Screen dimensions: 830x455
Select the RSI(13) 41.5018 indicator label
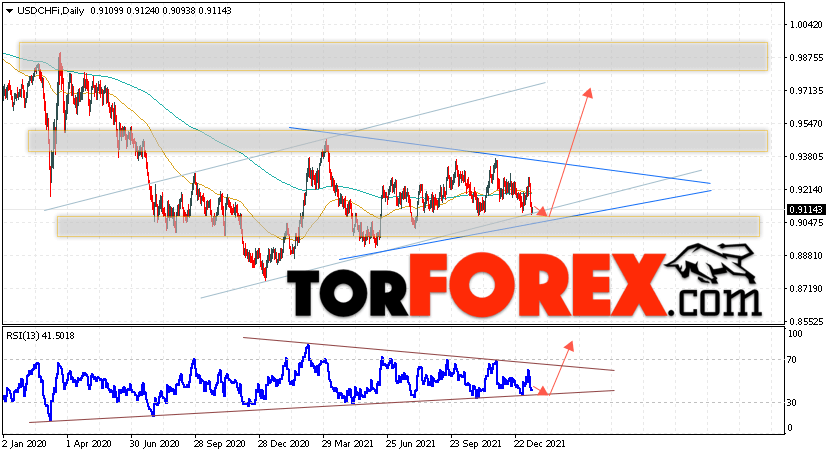(x=40, y=335)
